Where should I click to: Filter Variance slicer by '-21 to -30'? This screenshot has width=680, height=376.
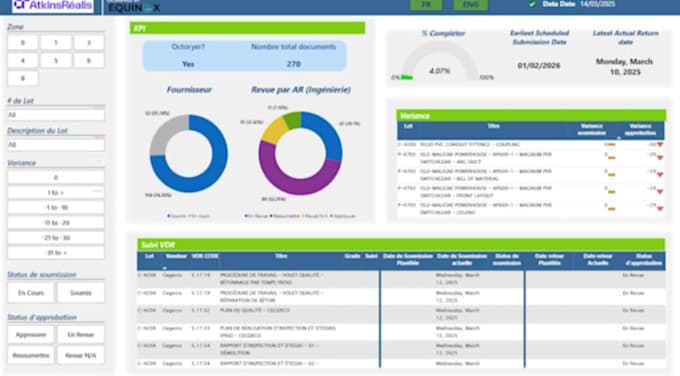(x=56, y=238)
